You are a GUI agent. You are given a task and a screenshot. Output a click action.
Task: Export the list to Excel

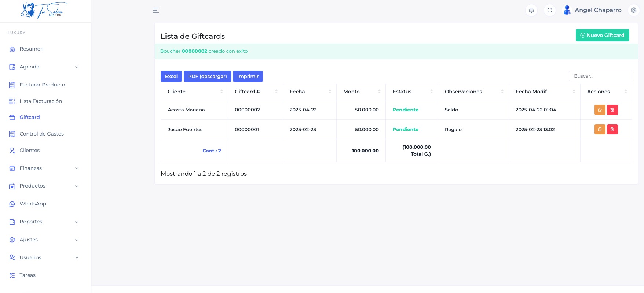click(x=171, y=76)
